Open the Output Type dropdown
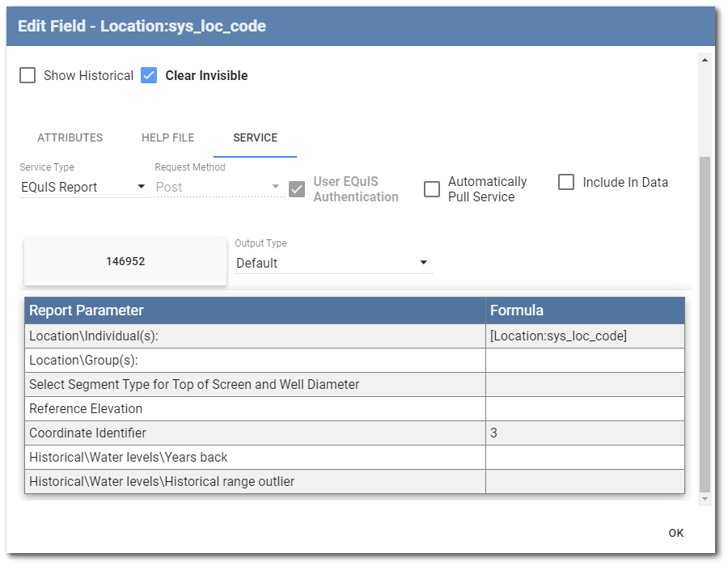The width and height of the screenshot is (728, 566). [422, 263]
